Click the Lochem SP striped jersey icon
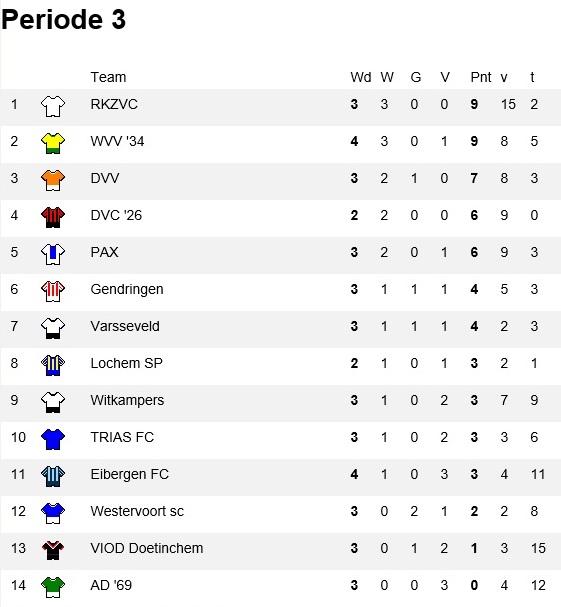This screenshot has height=607, width=561. click(53, 365)
